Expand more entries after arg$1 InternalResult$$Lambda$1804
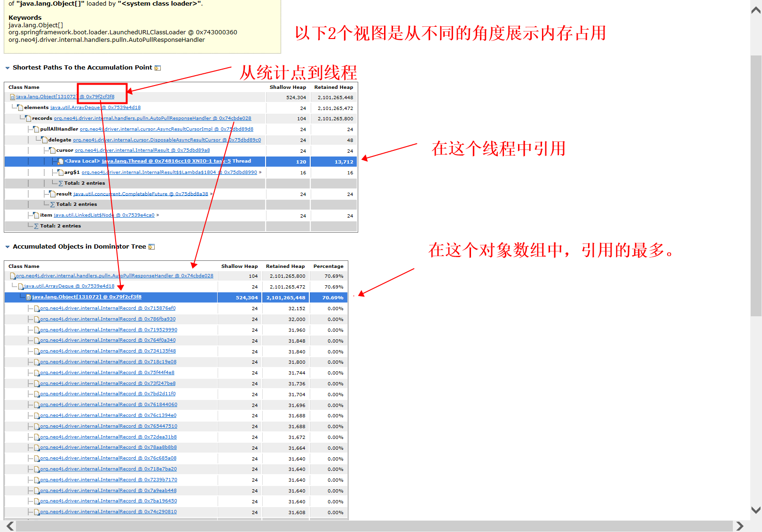 tap(260, 172)
